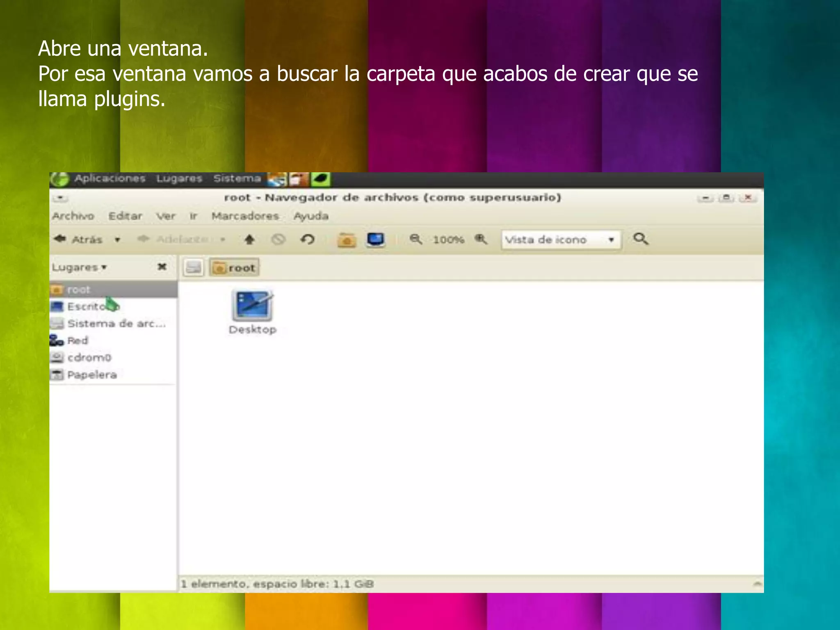This screenshot has height=630, width=840.
Task: Open the Sistema panel menu
Action: 237,178
